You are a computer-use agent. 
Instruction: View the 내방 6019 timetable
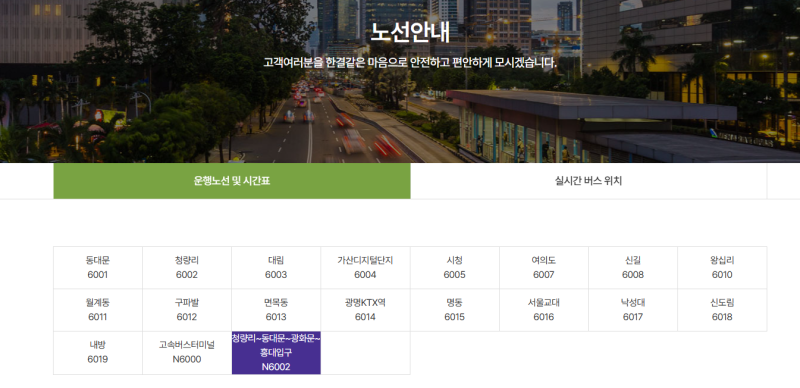pyautogui.click(x=98, y=353)
